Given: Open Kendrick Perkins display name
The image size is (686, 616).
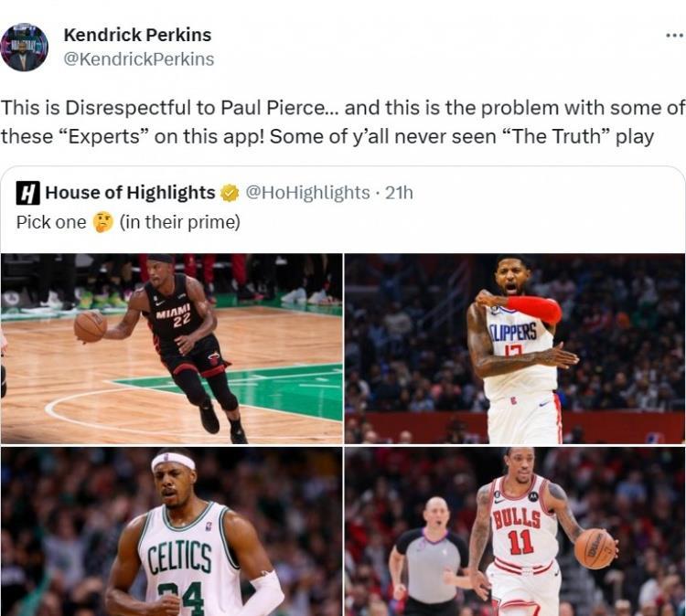Looking at the screenshot, I should point(137,35).
